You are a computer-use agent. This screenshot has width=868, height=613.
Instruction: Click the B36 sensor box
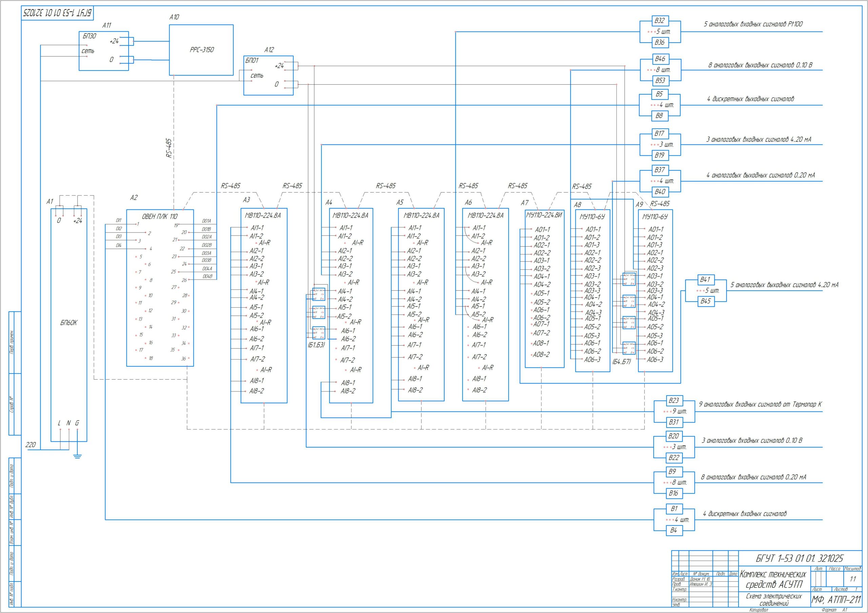[x=660, y=42]
